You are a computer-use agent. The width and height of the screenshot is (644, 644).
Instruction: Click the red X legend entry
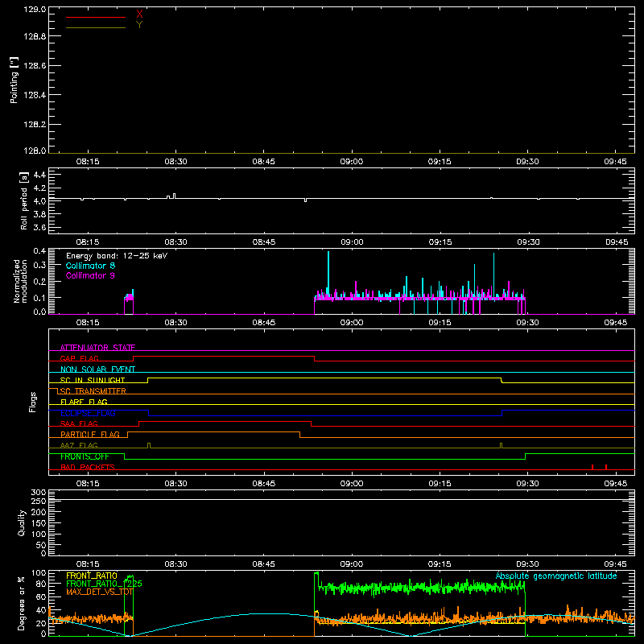(x=139, y=14)
